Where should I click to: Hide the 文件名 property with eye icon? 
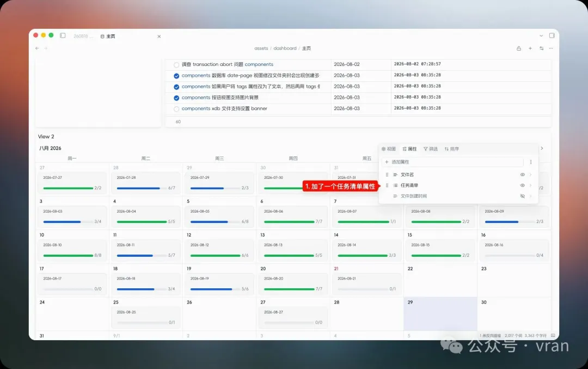(x=522, y=174)
